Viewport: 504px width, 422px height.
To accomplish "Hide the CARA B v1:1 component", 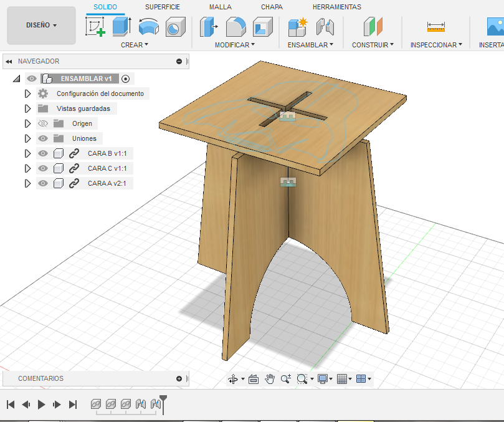I will pyautogui.click(x=43, y=153).
